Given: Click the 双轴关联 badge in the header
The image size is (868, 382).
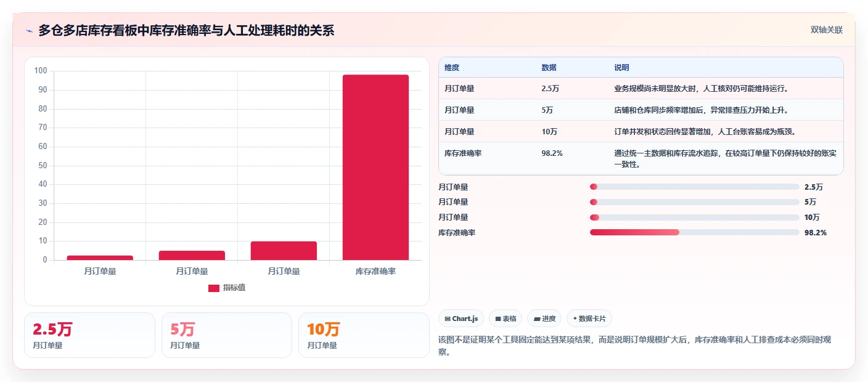Looking at the screenshot, I should [826, 30].
